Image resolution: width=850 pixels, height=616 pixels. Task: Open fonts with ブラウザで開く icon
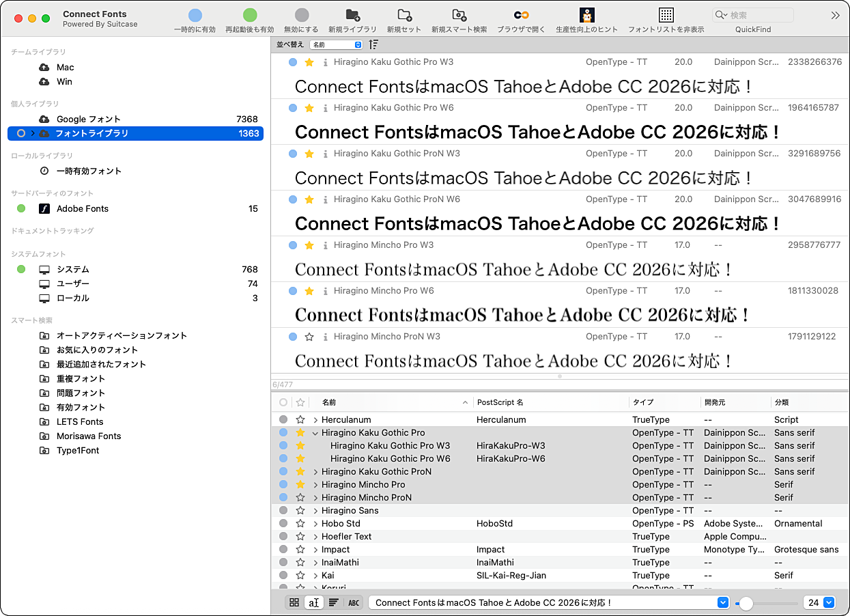click(521, 15)
